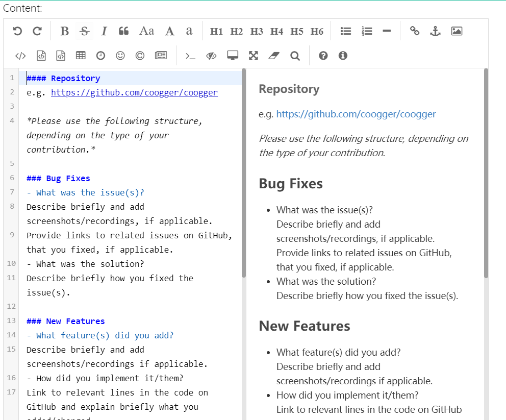Apply strikethrough formatting
The width and height of the screenshot is (506, 420).
85,31
